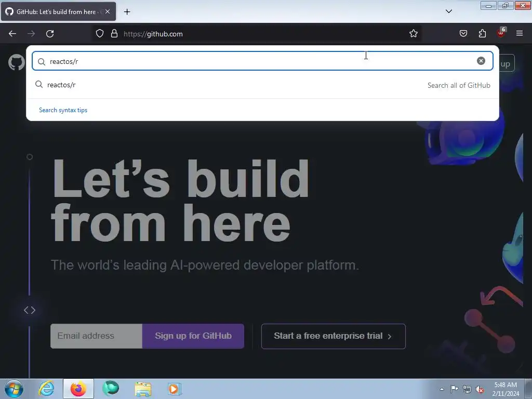532x399 pixels.
Task: Bookmark this page with the star
Action: pyautogui.click(x=413, y=34)
